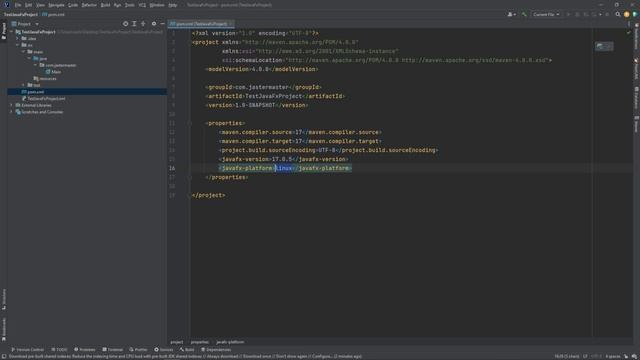The height and width of the screenshot is (360, 640).
Task: Expand the .idea folder
Action: [x=18, y=38]
